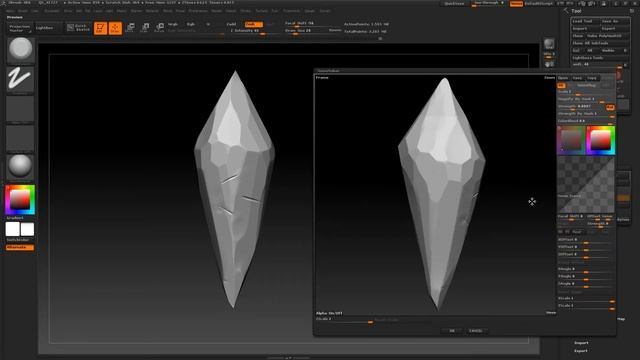Click the Noise Curve checkered graph
The image size is (640, 360).
[586, 185]
